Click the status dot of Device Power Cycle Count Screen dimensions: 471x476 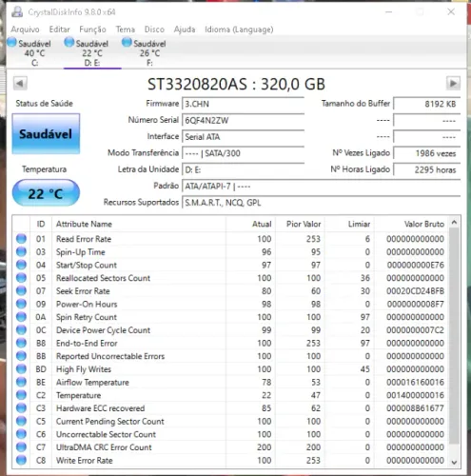click(x=21, y=329)
